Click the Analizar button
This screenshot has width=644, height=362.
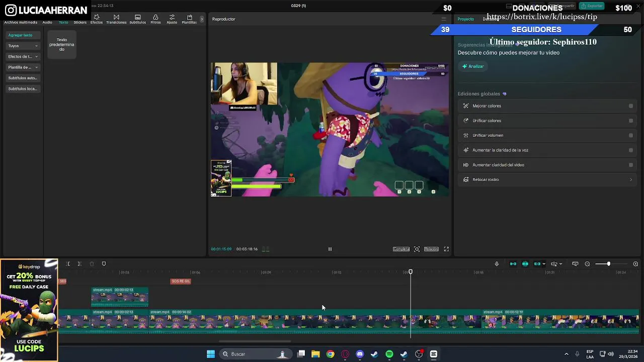click(x=473, y=66)
